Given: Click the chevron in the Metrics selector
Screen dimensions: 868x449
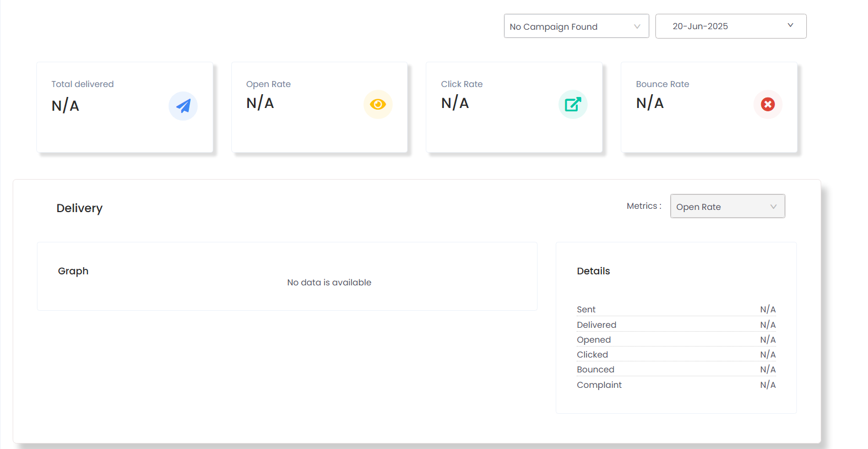Looking at the screenshot, I should (x=773, y=207).
